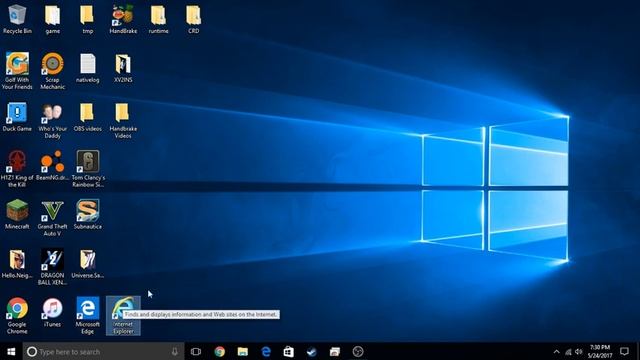Select the Google Chrome desktop icon
The width and height of the screenshot is (640, 360).
coord(17,316)
